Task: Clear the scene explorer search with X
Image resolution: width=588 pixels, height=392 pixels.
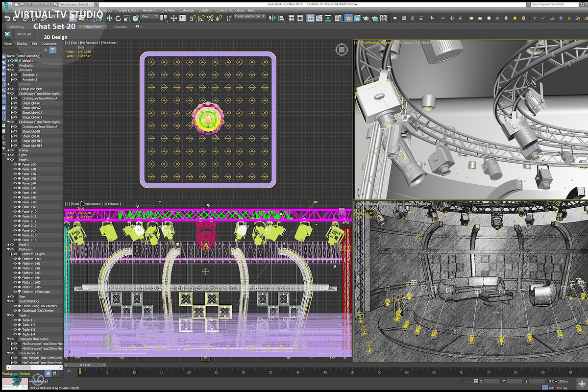Action: (x=46, y=49)
